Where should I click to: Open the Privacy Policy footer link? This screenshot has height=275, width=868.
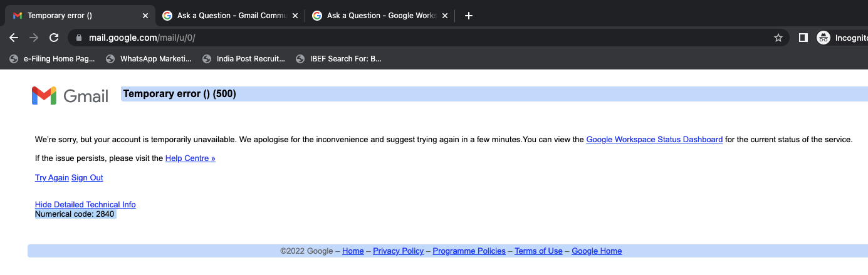[x=398, y=251]
